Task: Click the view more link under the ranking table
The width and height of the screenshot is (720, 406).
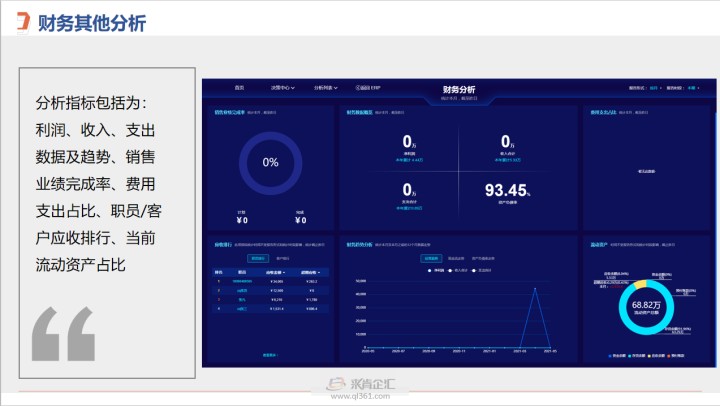Action: pyautogui.click(x=270, y=355)
